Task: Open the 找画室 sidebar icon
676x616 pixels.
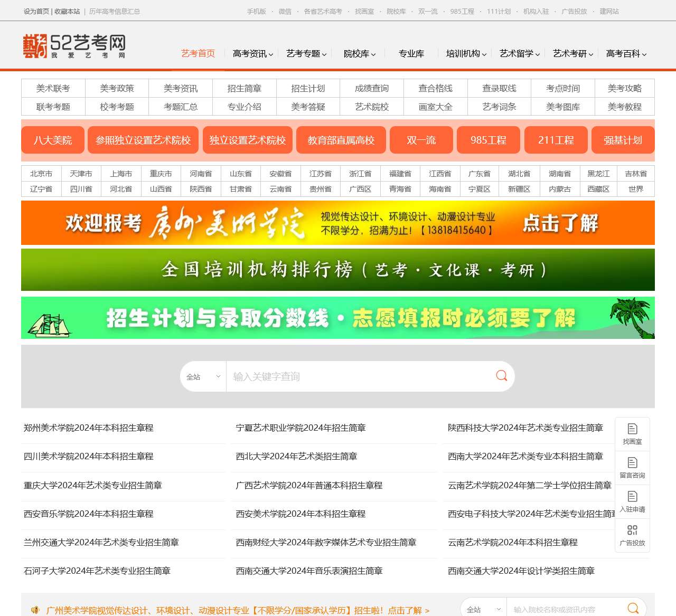Action: (x=632, y=434)
